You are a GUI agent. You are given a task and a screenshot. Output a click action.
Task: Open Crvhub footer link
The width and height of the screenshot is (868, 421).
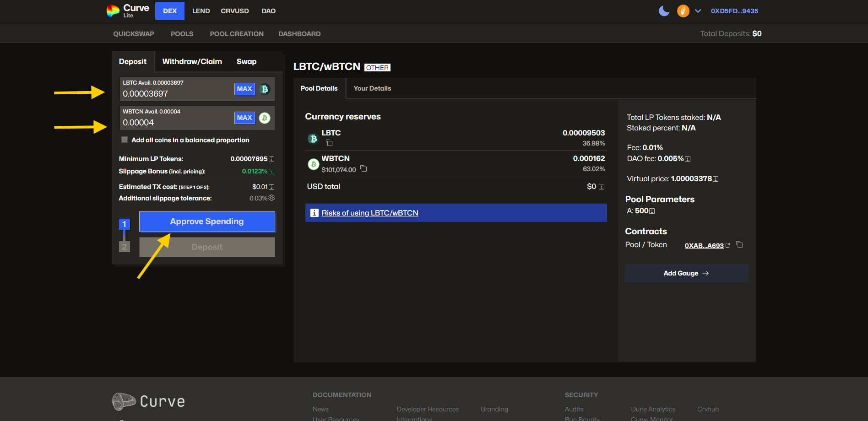click(708, 409)
